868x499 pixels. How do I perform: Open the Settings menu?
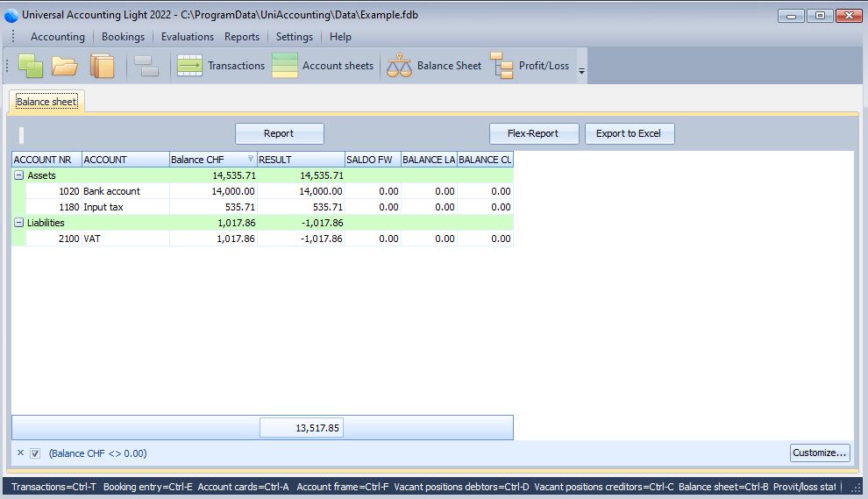(x=295, y=37)
